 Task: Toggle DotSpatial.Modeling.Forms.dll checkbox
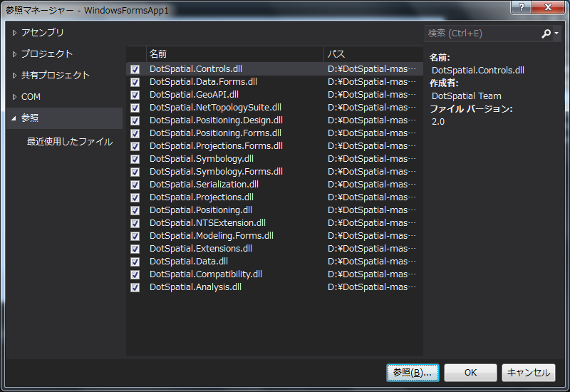click(x=135, y=236)
